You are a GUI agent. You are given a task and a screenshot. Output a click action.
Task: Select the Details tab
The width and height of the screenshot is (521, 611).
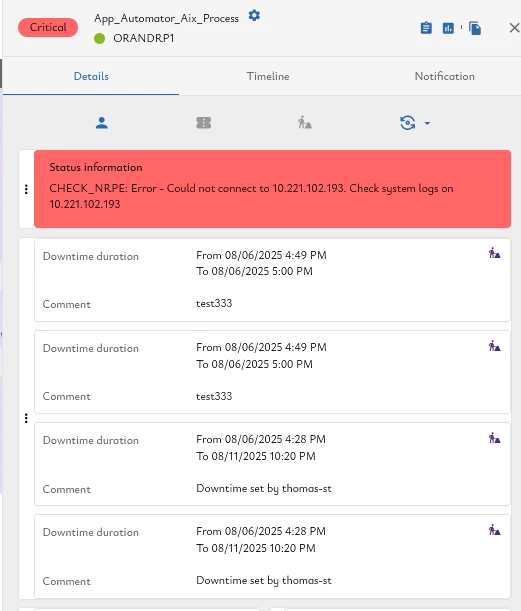91,76
